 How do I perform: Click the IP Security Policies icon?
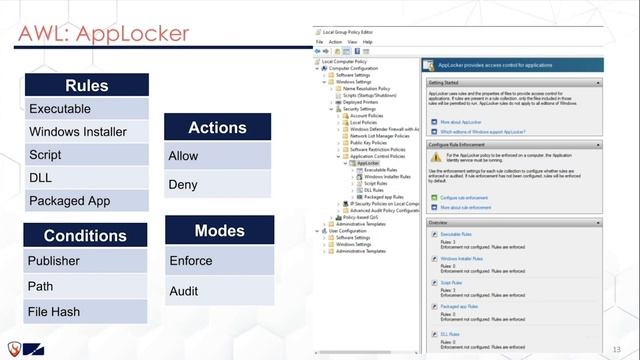[346, 204]
